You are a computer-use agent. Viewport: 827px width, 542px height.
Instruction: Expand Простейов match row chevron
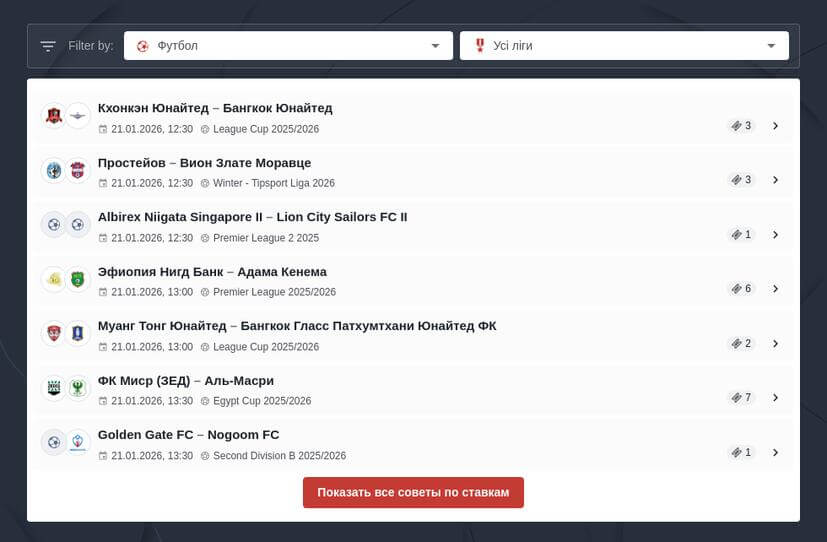tap(775, 180)
